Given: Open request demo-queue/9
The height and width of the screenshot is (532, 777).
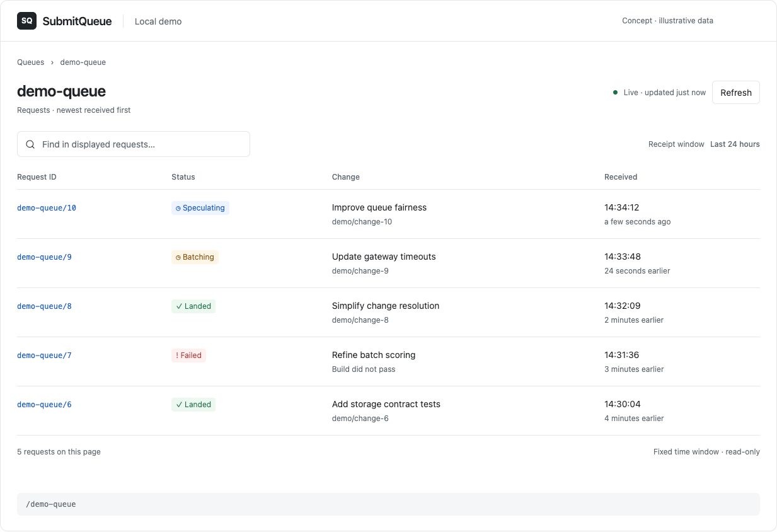Looking at the screenshot, I should point(44,257).
